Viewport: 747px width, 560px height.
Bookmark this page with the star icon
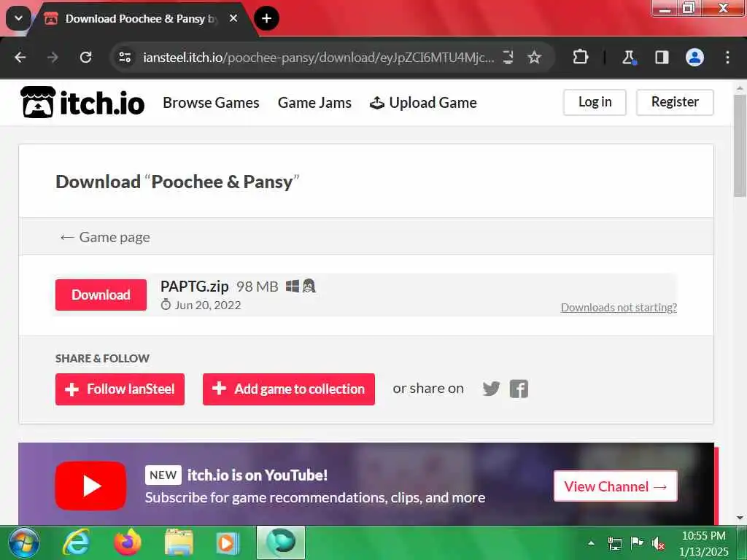point(535,58)
